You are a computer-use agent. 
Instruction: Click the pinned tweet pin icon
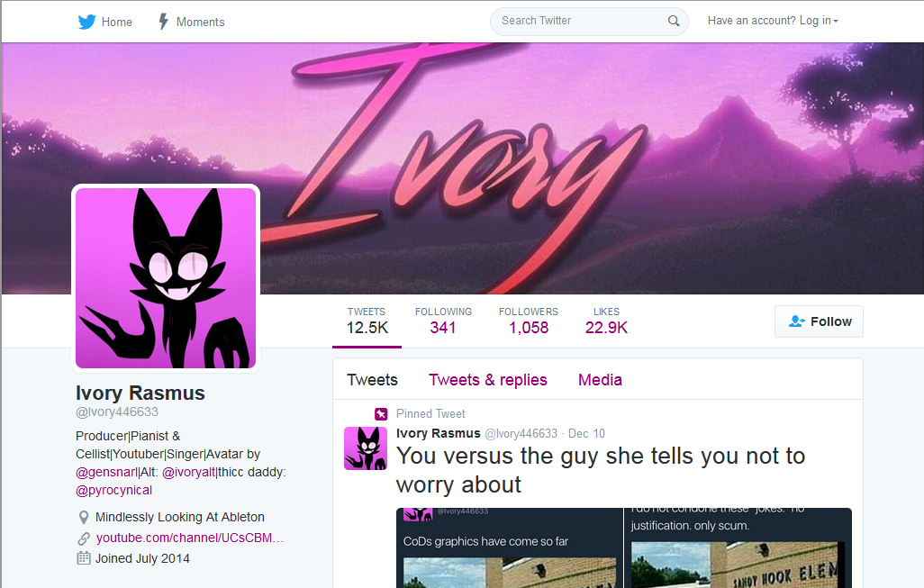(381, 414)
